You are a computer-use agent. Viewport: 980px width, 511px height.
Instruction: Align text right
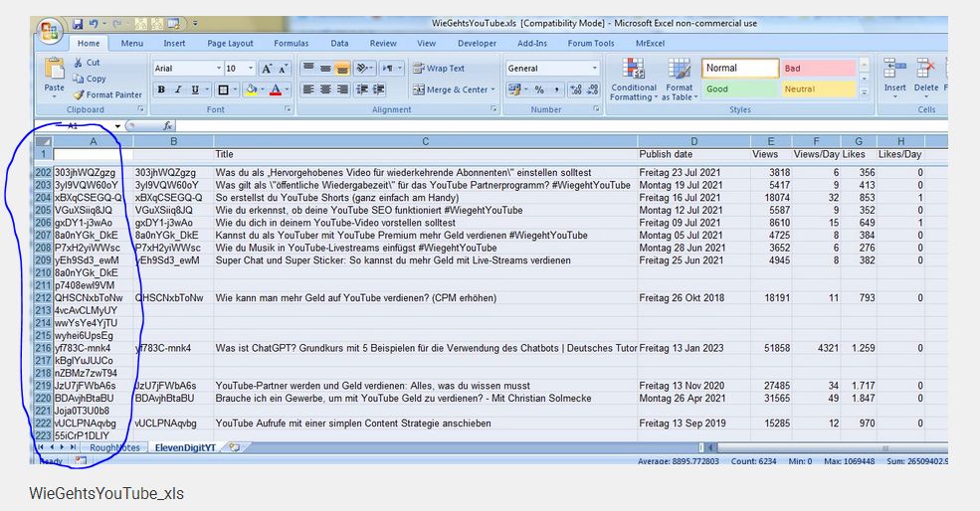pos(342,89)
